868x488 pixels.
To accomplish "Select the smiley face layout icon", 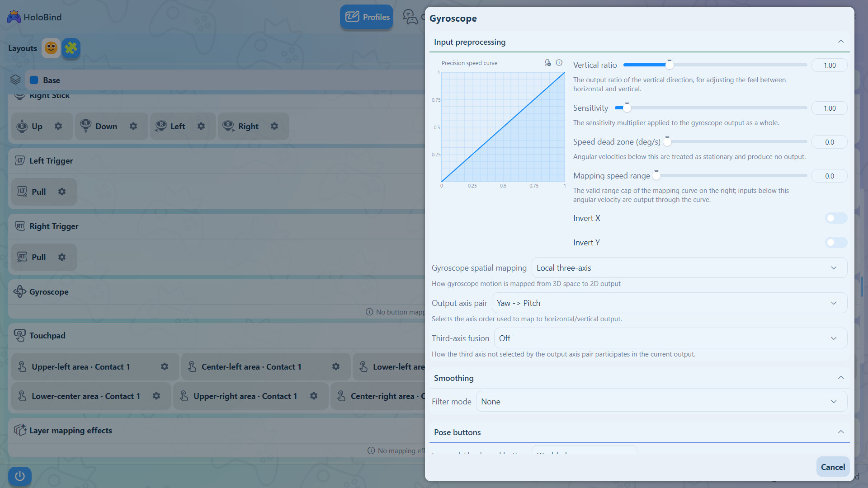I will point(51,48).
